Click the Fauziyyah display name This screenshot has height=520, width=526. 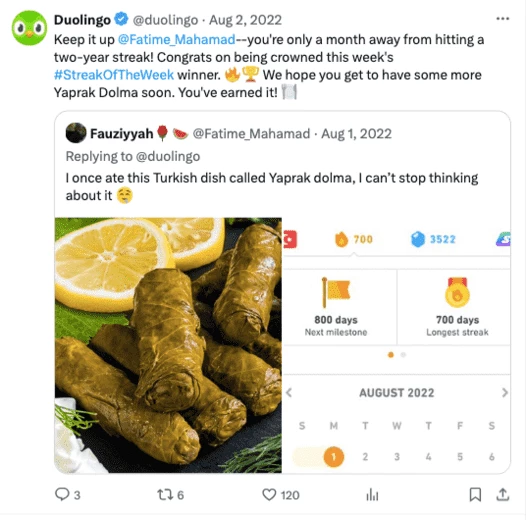click(121, 134)
